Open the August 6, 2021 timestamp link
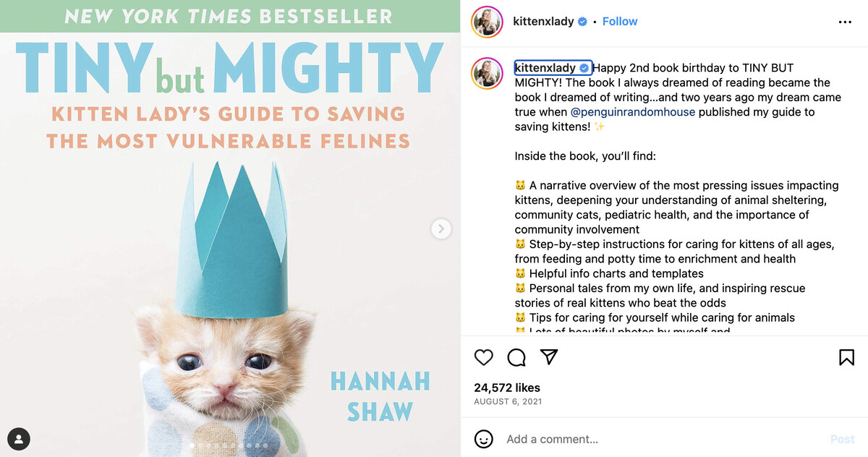The height and width of the screenshot is (457, 868). [x=508, y=401]
